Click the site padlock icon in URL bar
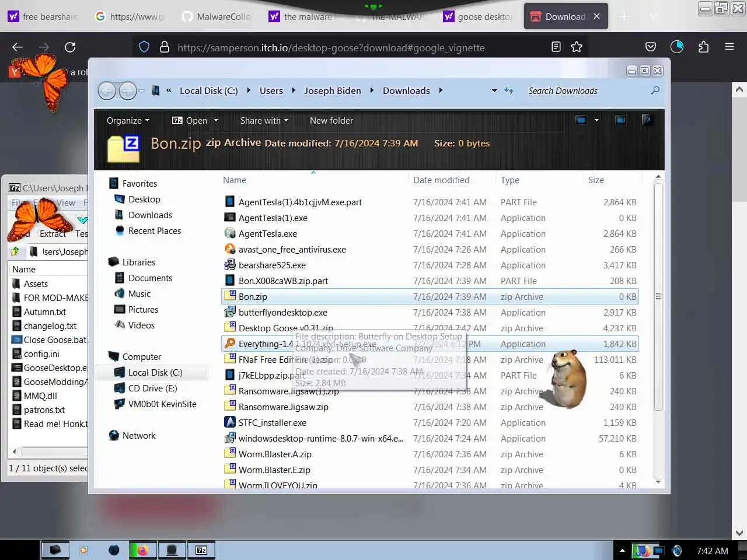Image resolution: width=747 pixels, height=560 pixels. pos(165,47)
